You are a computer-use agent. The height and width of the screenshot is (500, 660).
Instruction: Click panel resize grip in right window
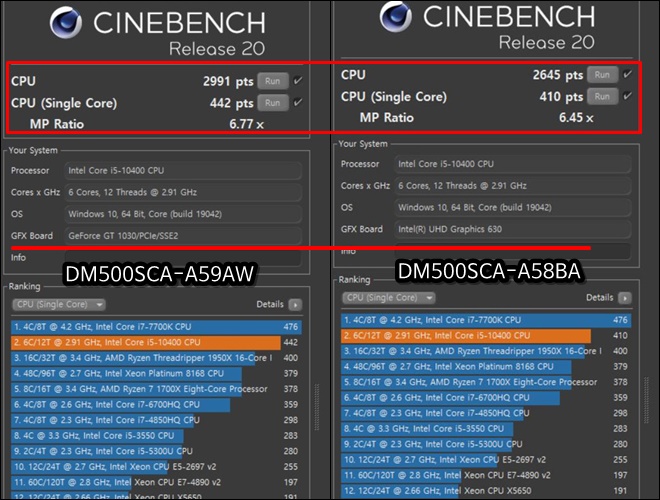(647, 401)
